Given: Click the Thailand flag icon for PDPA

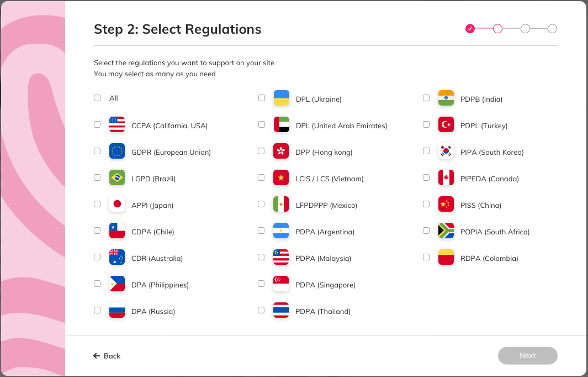Looking at the screenshot, I should click(x=281, y=310).
